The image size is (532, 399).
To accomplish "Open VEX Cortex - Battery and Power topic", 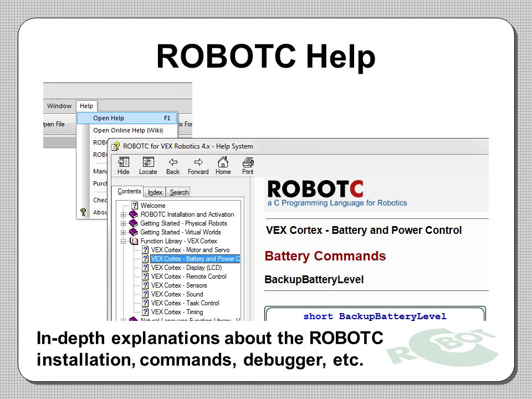I will (x=196, y=259).
